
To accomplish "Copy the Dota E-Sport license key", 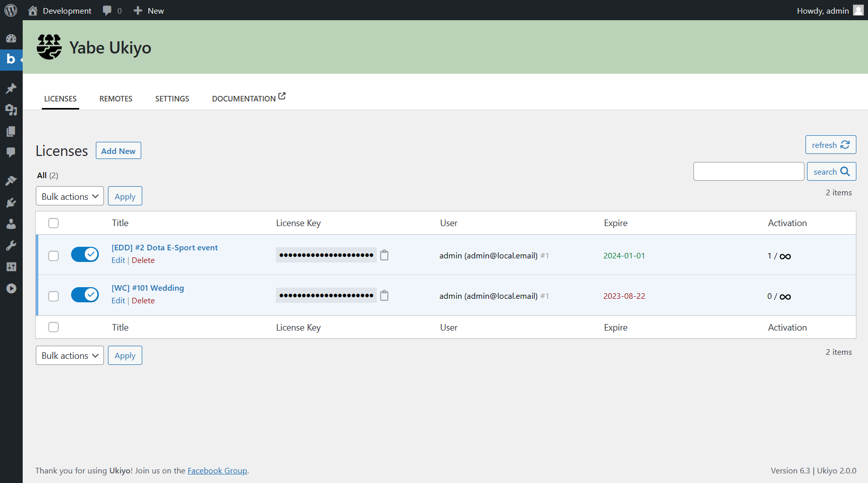I will [x=384, y=255].
